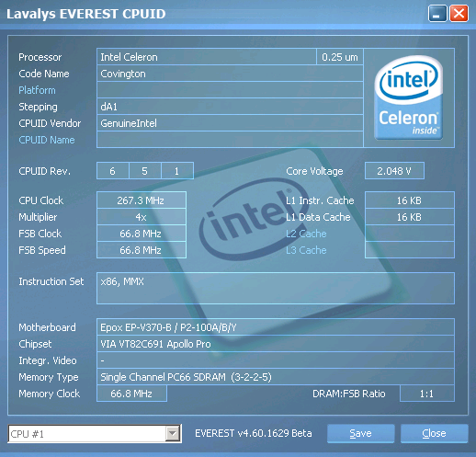Screen dimensions: 476x457
Task: Select the 'Epox EP-V370-B / P2-100A/B/Y' motherboard value
Action: [276, 327]
